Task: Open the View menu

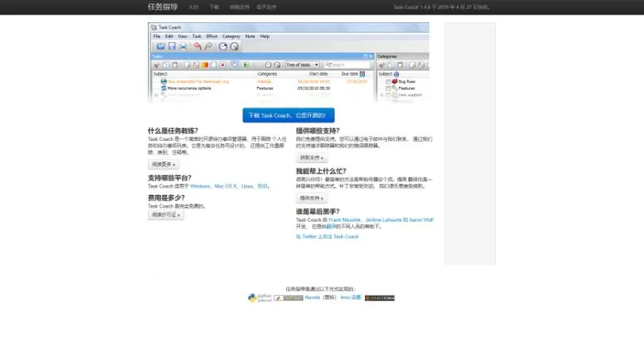Action: point(182,36)
